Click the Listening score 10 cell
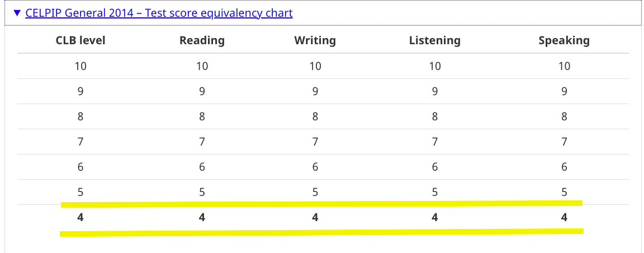 coord(435,66)
